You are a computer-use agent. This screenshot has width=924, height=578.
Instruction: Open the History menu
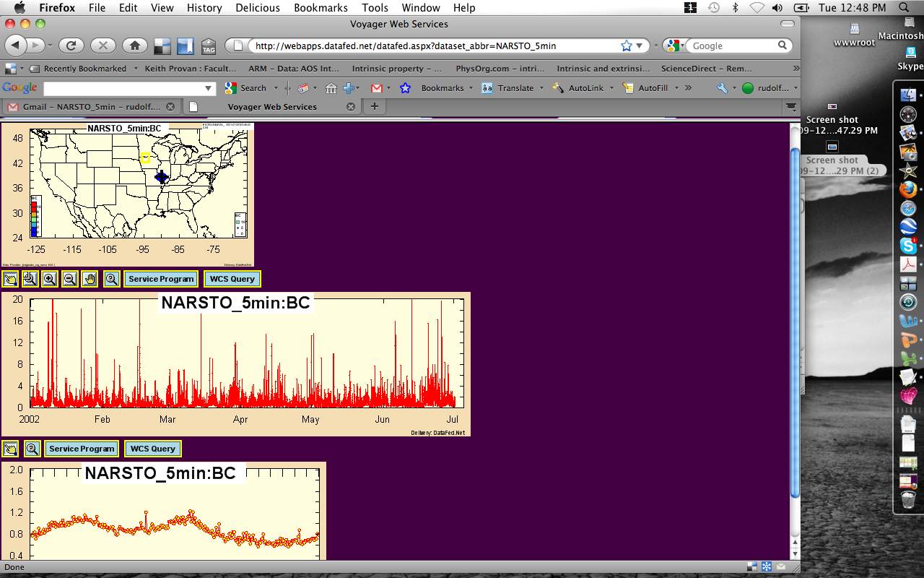[204, 8]
